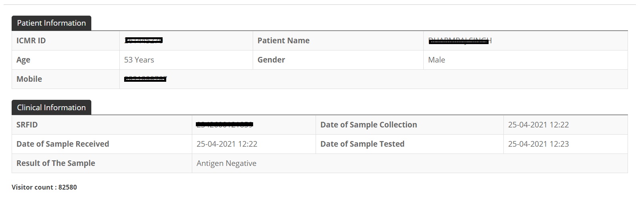Select the 53 Years age value
This screenshot has width=644, height=204.
(139, 60)
